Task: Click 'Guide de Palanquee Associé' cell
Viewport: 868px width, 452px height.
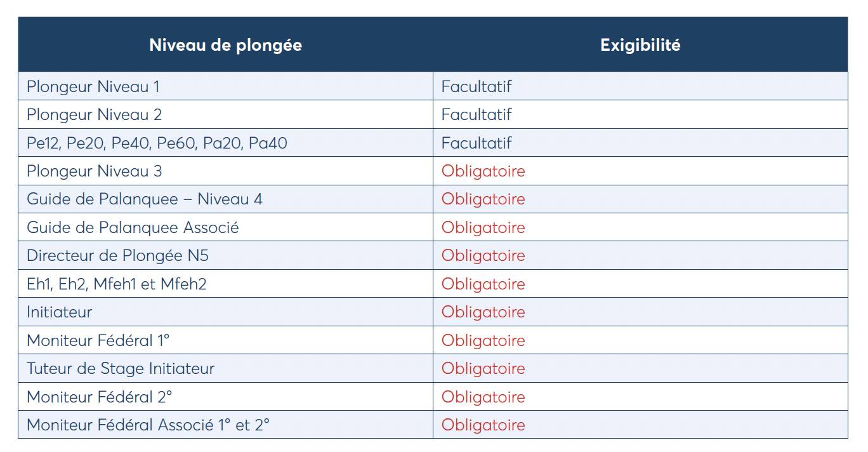Action: [226, 227]
